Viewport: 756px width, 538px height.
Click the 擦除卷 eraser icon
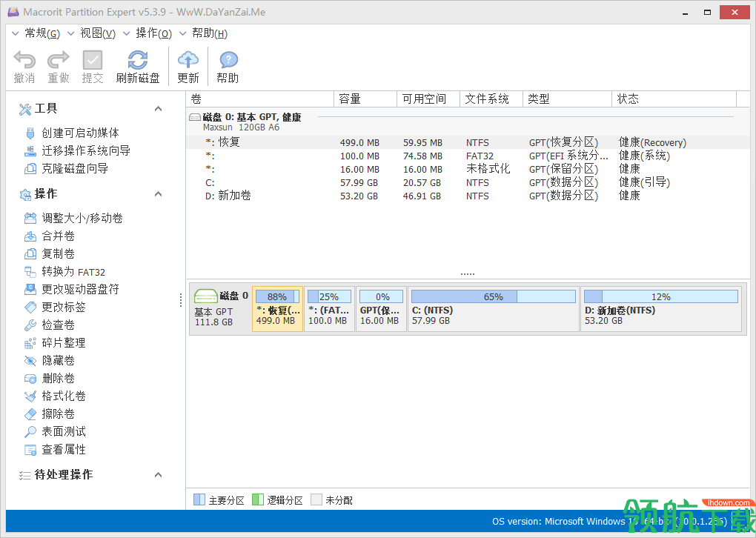tap(30, 414)
